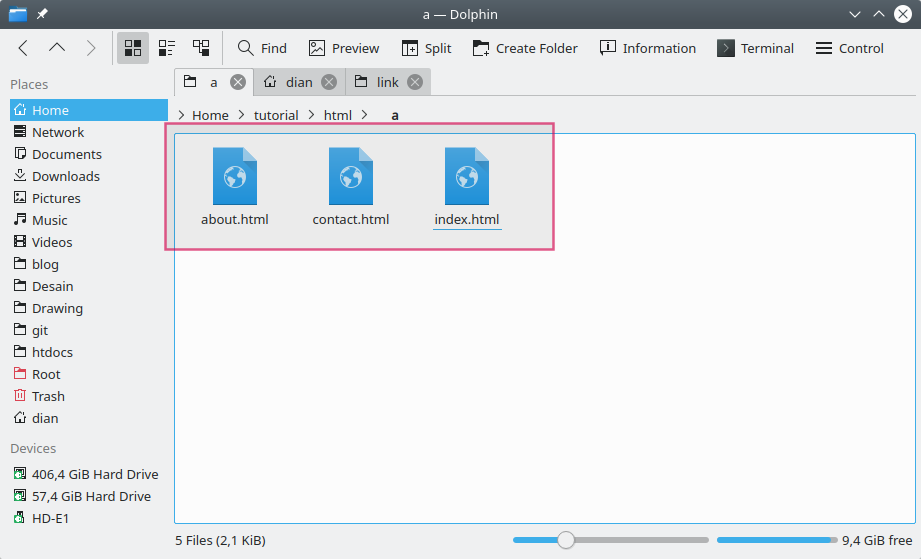Go up to the parent folder
This screenshot has width=921, height=559.
pyautogui.click(x=57, y=48)
